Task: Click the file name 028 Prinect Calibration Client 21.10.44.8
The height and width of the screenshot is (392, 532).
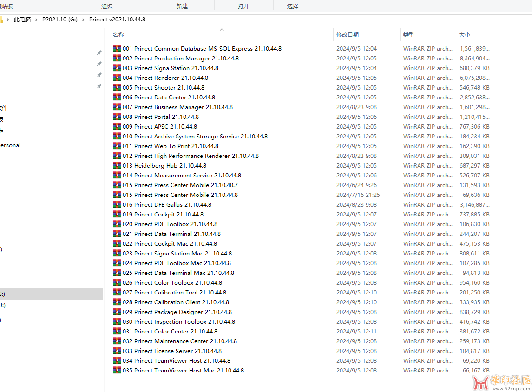Action: coord(176,302)
